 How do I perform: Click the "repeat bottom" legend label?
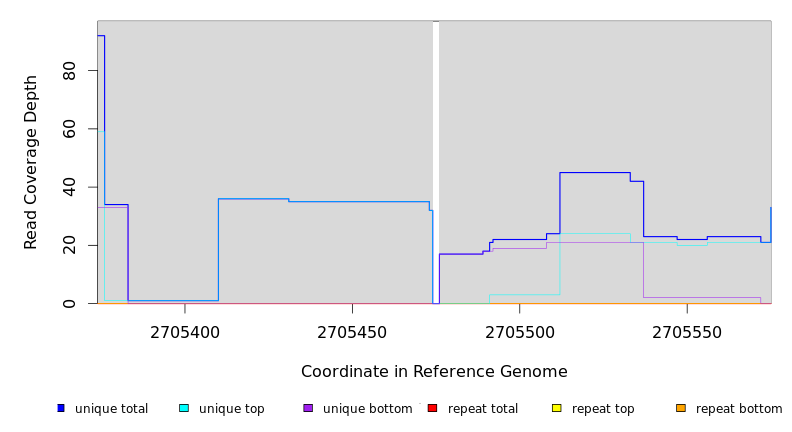point(739,409)
